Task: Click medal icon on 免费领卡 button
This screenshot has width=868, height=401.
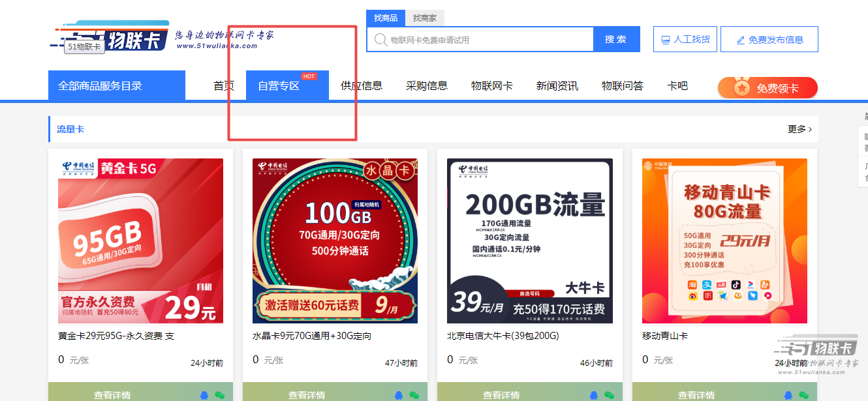Action: point(741,88)
